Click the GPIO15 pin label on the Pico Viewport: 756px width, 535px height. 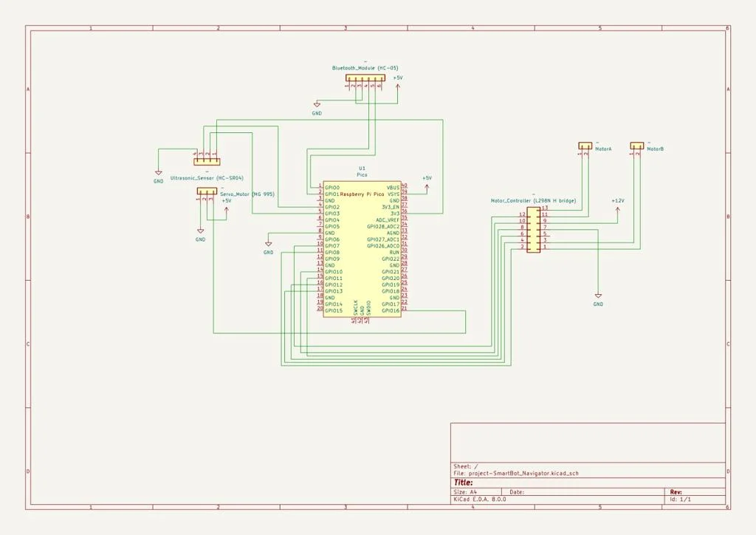pyautogui.click(x=334, y=310)
